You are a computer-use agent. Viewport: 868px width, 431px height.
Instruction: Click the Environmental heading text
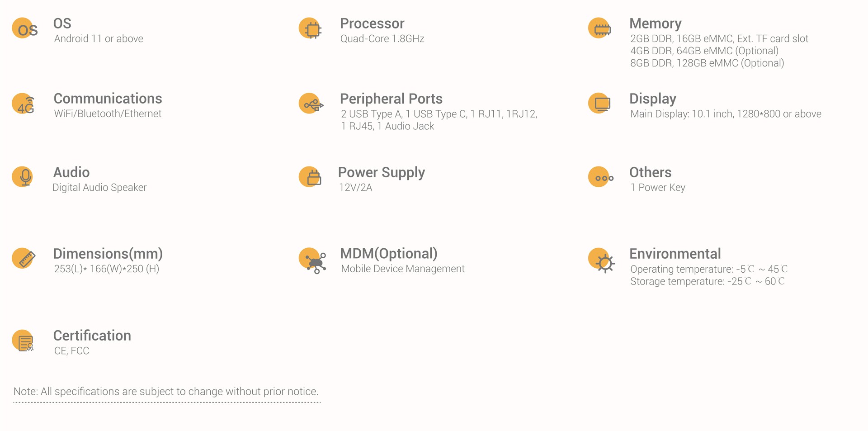[675, 254]
